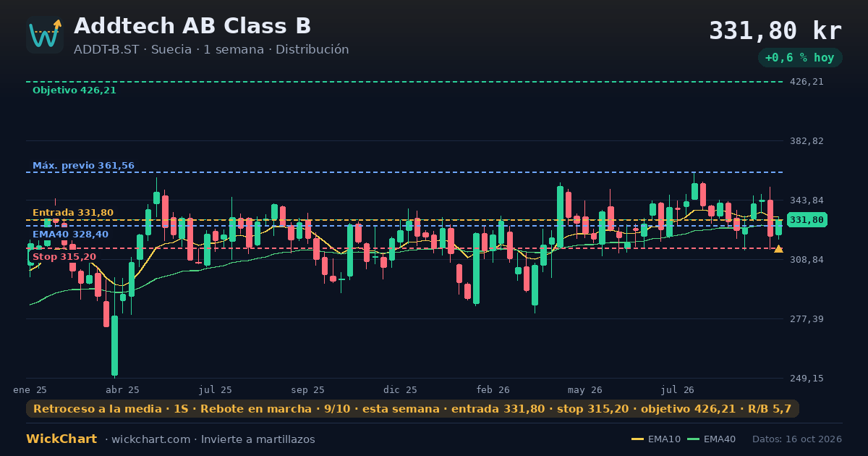Click the feb 26 date label
This screenshot has height=456, width=868.
[x=493, y=390]
